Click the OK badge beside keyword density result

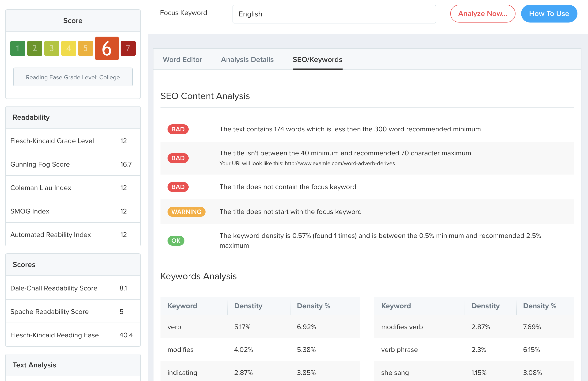pos(176,240)
